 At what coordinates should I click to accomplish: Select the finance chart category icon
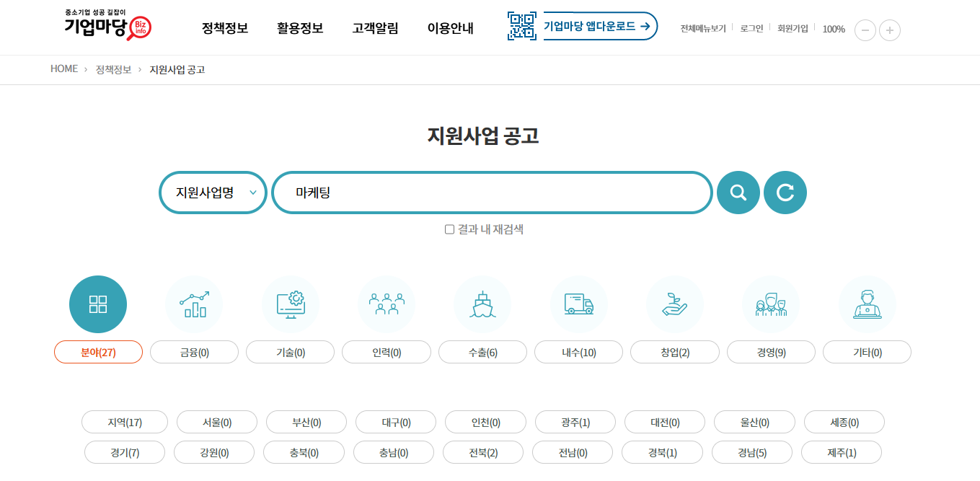pyautogui.click(x=194, y=304)
